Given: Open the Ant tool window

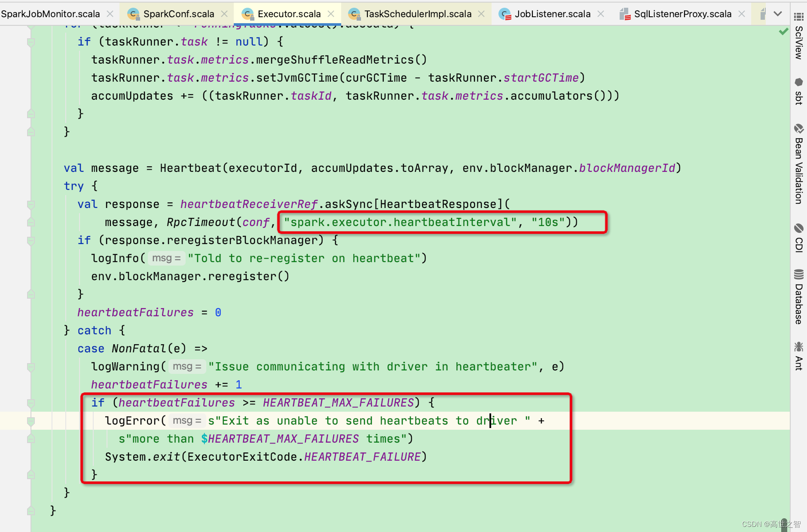Looking at the screenshot, I should [798, 356].
